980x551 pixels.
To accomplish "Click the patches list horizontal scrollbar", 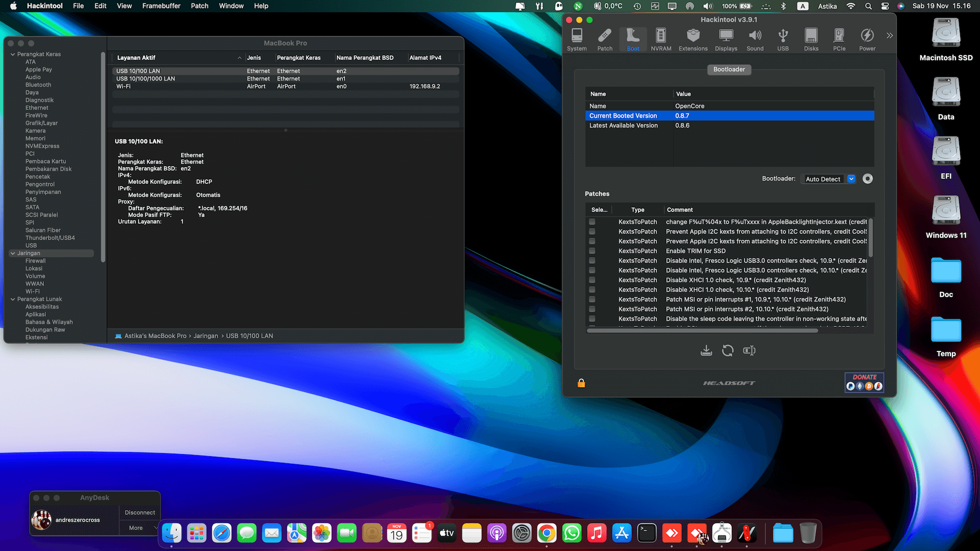I will [x=702, y=331].
